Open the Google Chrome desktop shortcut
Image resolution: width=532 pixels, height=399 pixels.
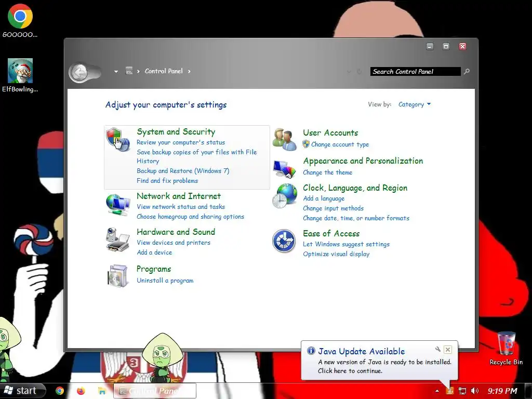point(20,20)
